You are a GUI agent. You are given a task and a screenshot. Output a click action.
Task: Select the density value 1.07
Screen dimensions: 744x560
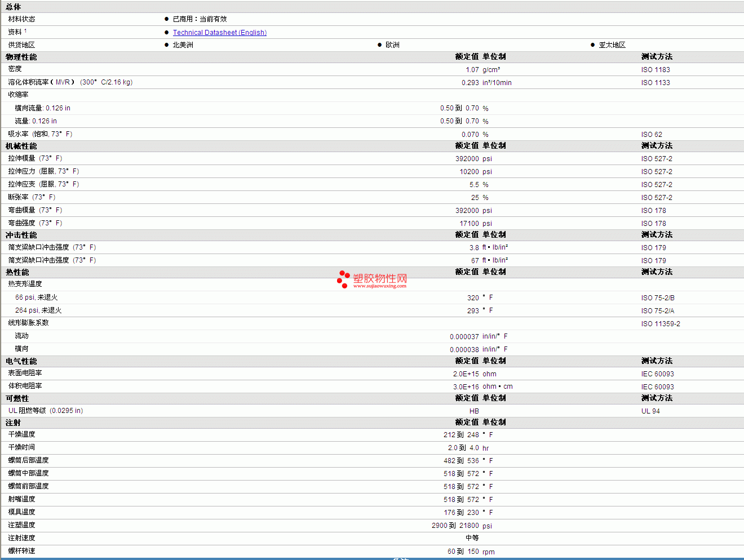pyautogui.click(x=472, y=70)
